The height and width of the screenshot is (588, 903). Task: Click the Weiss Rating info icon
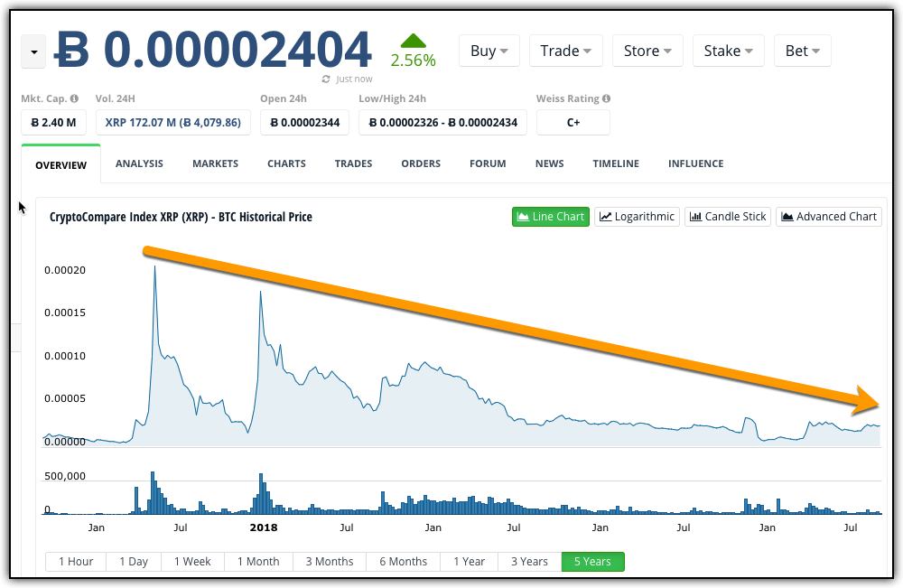(607, 98)
